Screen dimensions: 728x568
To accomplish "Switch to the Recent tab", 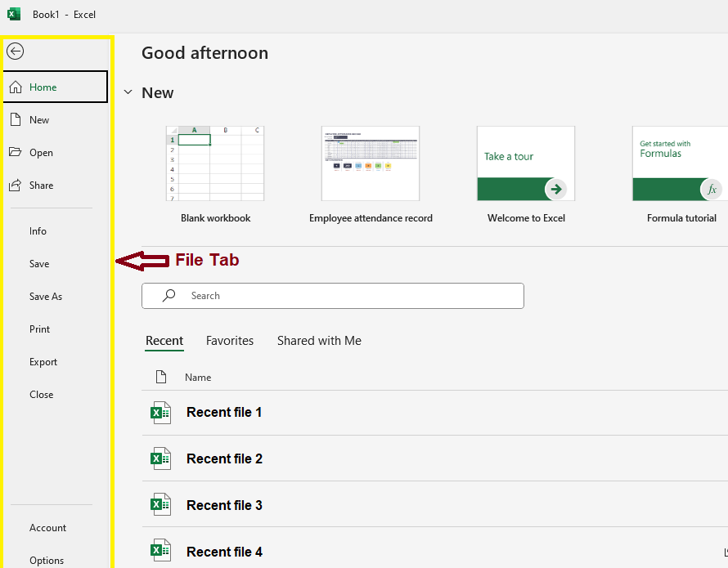I will point(164,341).
